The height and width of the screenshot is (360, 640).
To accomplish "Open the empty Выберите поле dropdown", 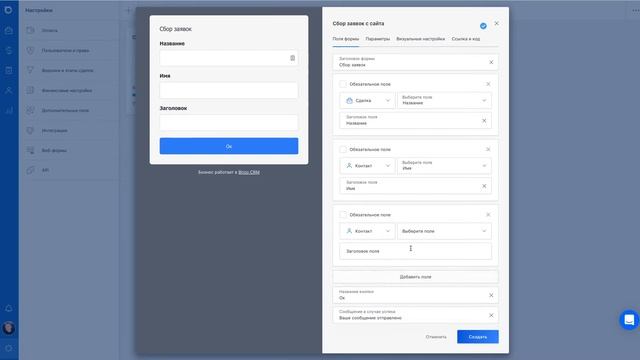I will click(x=444, y=231).
